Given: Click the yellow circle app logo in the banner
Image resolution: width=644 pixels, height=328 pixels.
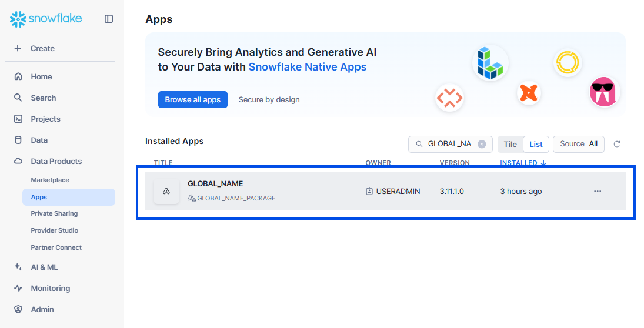Looking at the screenshot, I should click(x=568, y=63).
